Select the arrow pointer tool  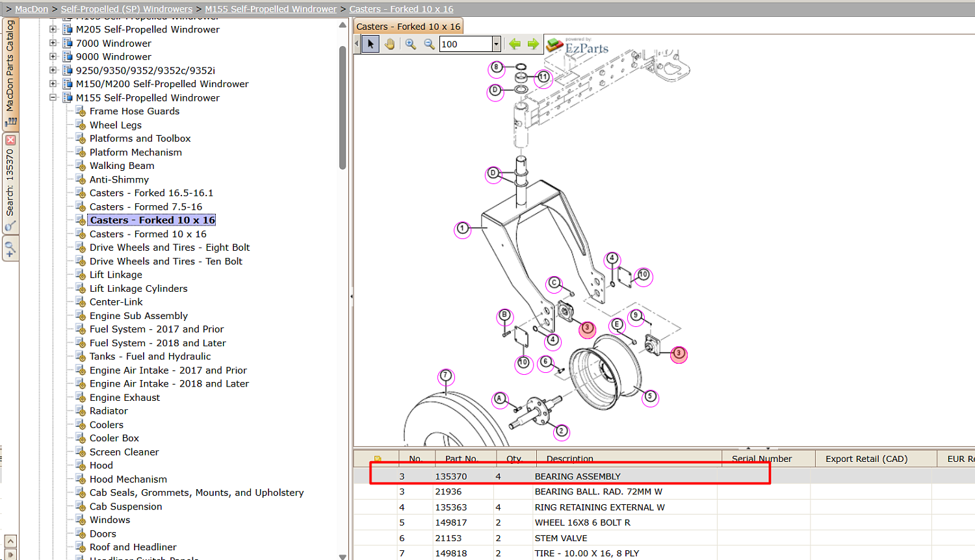[x=370, y=44]
